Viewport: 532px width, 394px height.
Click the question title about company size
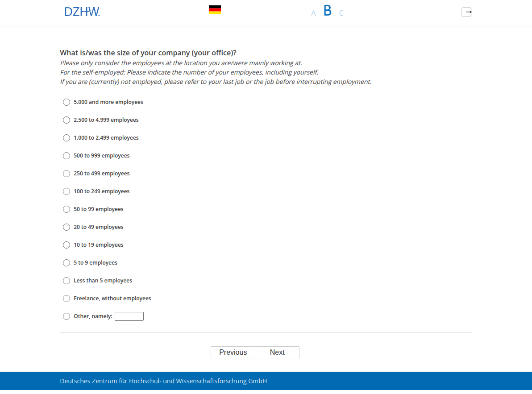coord(148,53)
